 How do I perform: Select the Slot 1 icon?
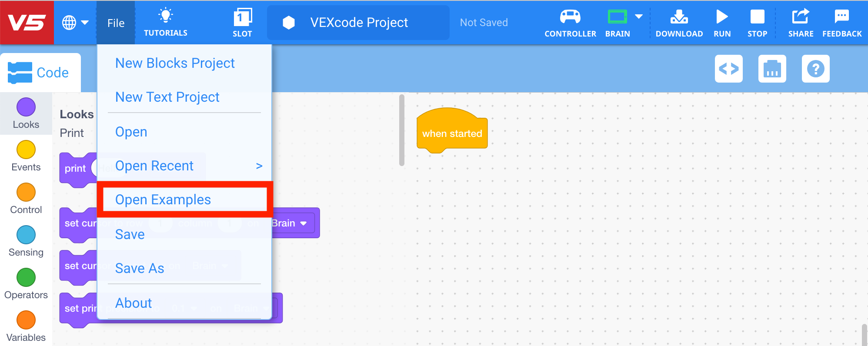[242, 22]
